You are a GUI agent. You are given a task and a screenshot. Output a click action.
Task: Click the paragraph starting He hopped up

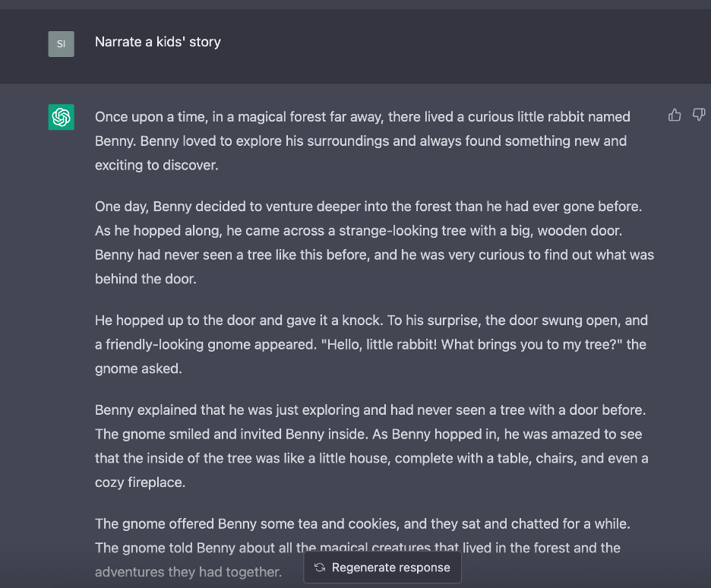(x=371, y=345)
